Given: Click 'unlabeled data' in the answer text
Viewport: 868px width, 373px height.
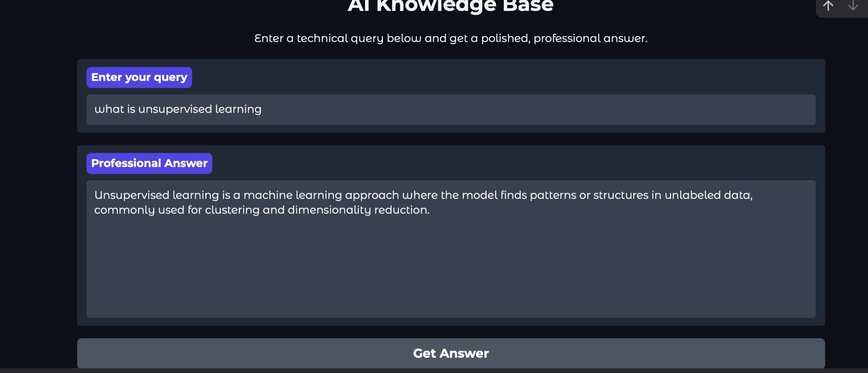Looking at the screenshot, I should point(708,195).
